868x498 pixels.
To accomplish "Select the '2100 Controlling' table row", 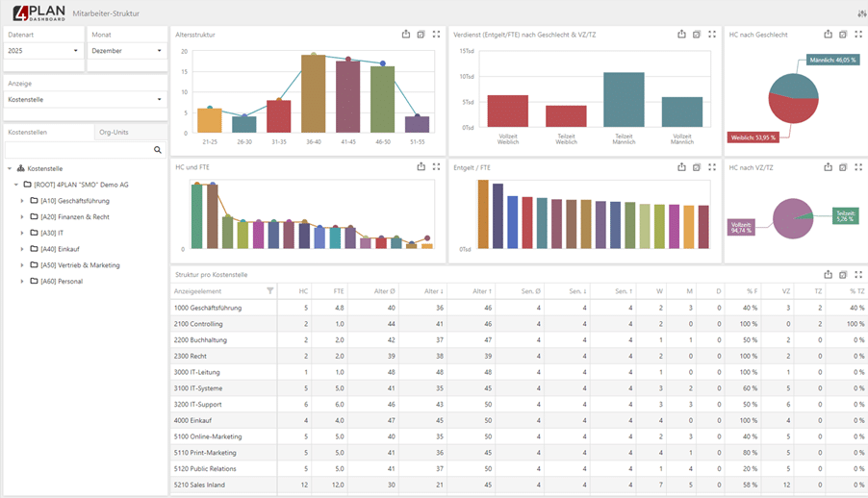I will coord(519,324).
